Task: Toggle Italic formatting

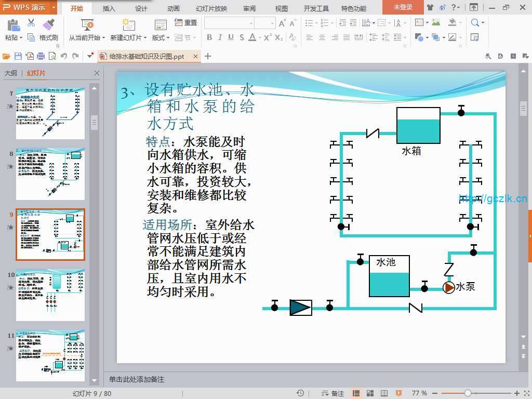Action: (220, 37)
